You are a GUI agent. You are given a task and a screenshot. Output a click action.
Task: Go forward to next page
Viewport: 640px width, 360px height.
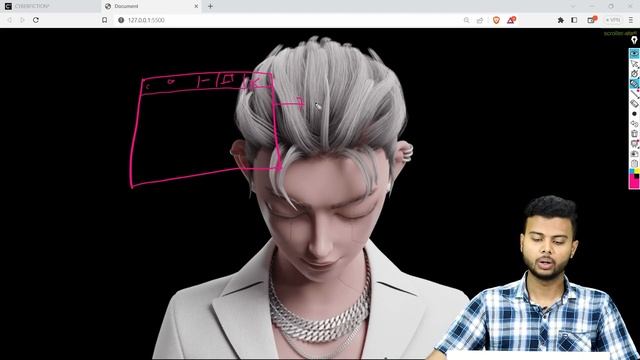22,20
